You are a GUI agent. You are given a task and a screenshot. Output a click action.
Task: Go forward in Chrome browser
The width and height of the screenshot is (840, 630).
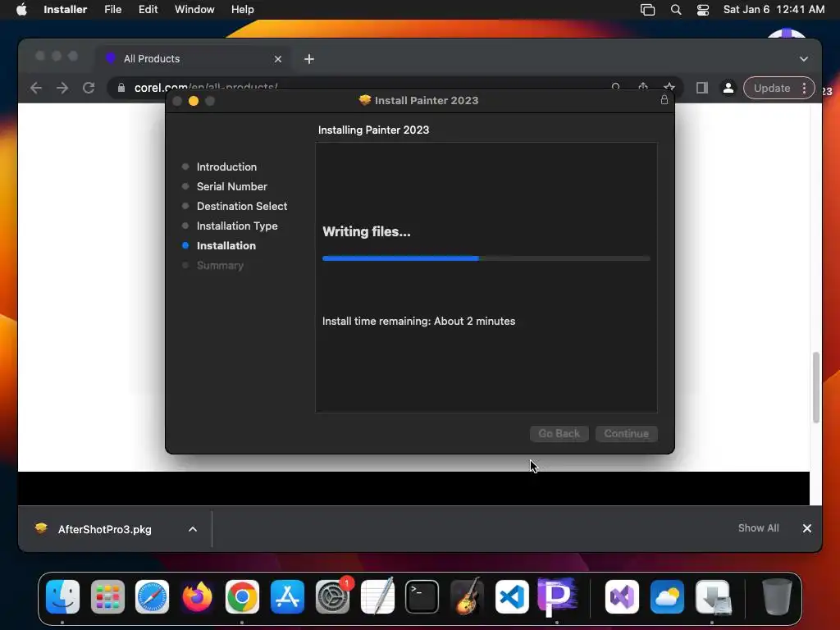(x=62, y=88)
